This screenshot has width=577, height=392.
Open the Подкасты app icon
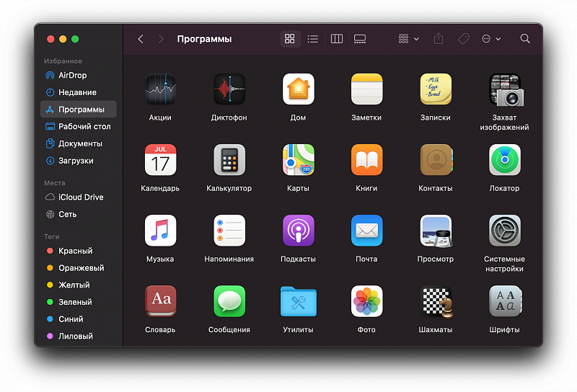298,231
